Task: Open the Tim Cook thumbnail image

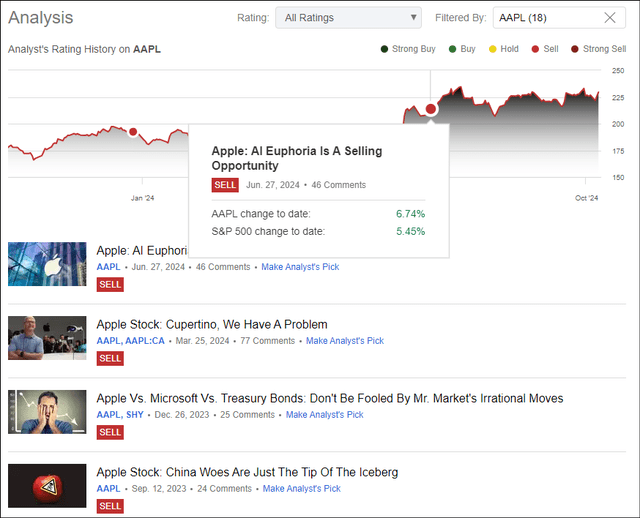Action: coord(47,338)
